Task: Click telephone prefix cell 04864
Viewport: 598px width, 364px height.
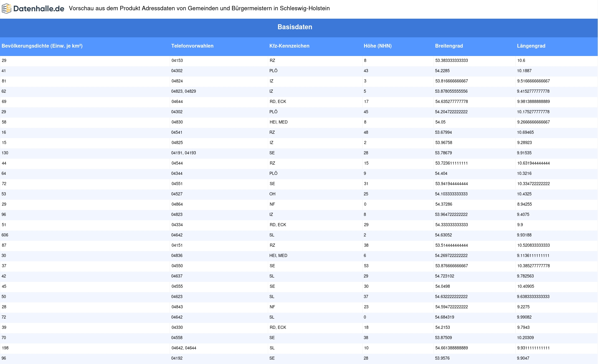Action: coord(177,204)
